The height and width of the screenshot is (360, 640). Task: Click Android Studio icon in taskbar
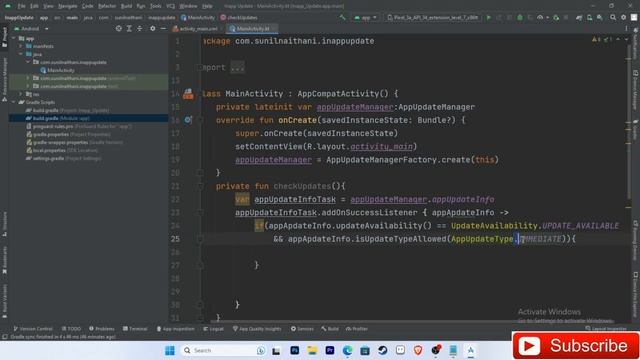[x=471, y=350]
